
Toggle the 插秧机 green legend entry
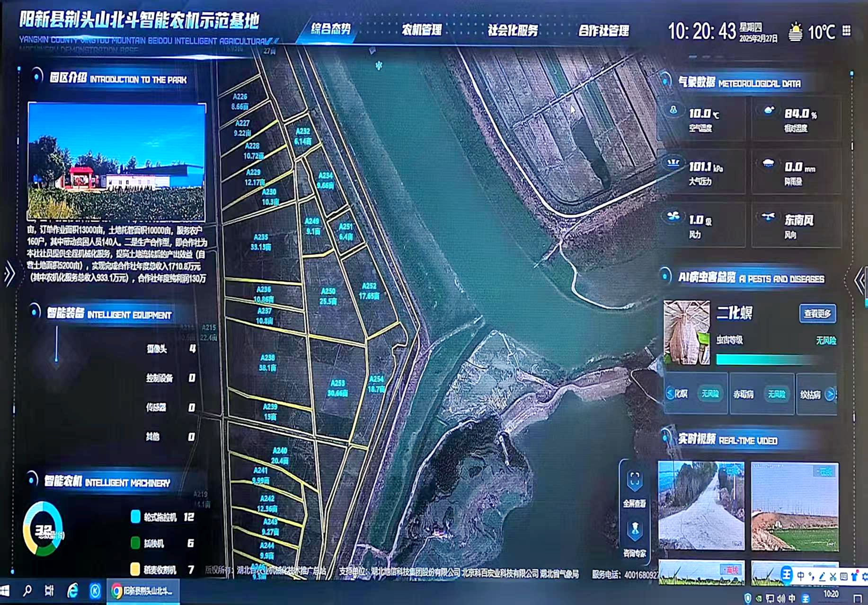pyautogui.click(x=135, y=543)
